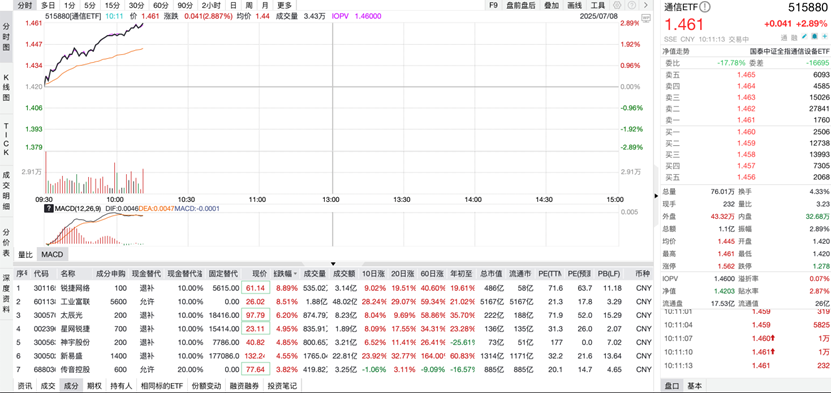Open info icon beside 通信ETF title
The image size is (831, 393).
point(704,7)
